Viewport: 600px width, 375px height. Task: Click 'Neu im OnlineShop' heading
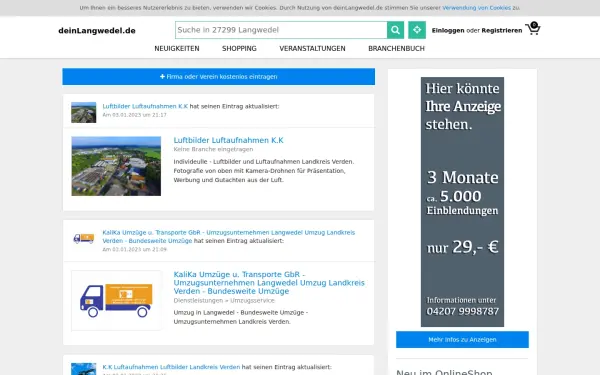point(444,372)
